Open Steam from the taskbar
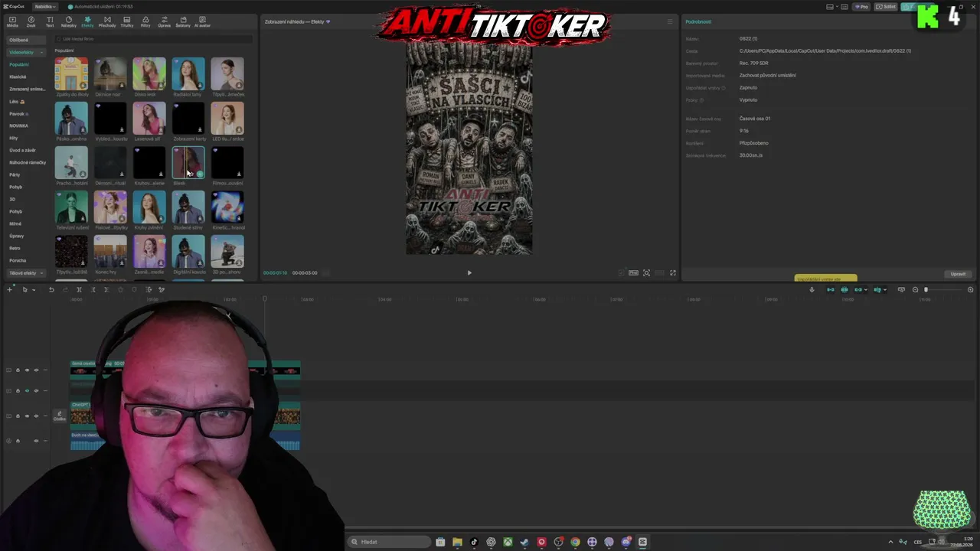Screen dimensions: 980x551 click(x=524, y=542)
